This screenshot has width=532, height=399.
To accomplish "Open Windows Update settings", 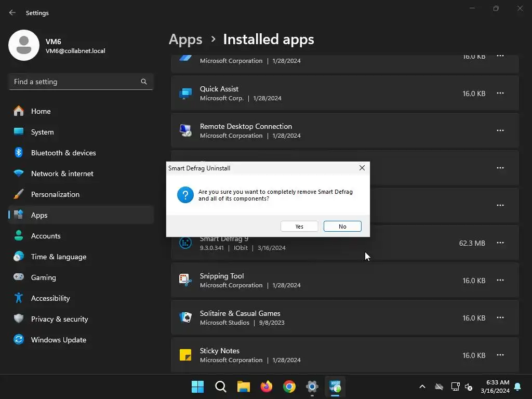I will pos(81,340).
